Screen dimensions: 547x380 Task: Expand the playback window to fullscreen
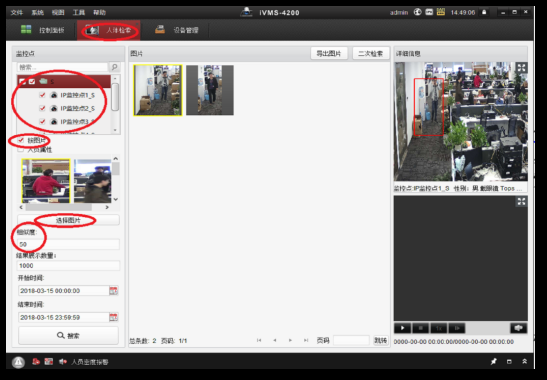pos(521,201)
